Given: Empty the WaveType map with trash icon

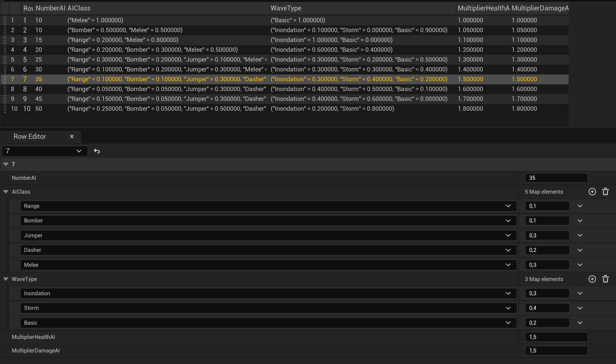Looking at the screenshot, I should 605,279.
